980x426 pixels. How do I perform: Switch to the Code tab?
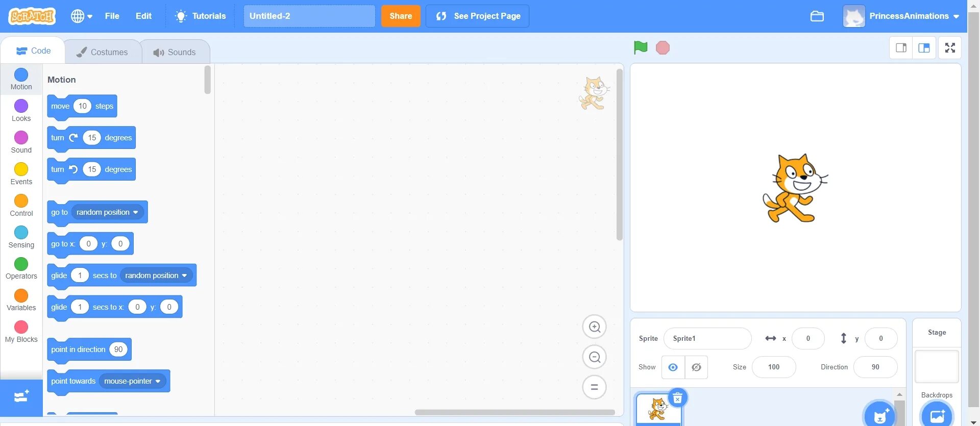pyautogui.click(x=33, y=51)
